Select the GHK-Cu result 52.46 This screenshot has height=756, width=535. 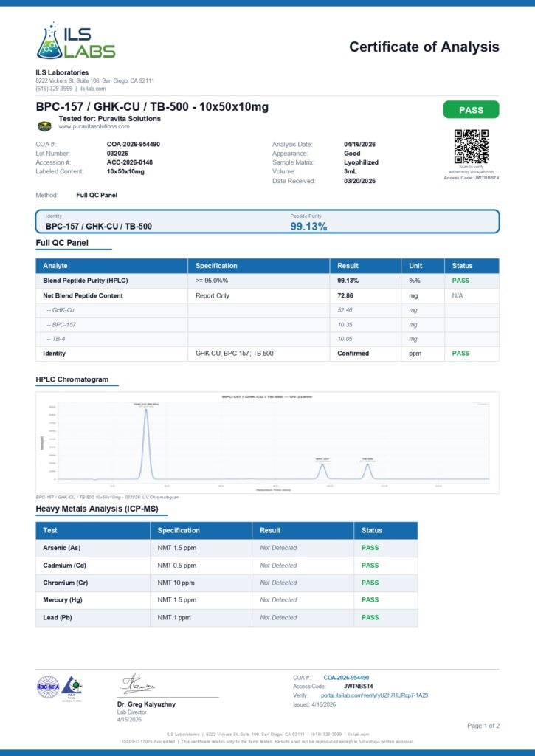[345, 310]
